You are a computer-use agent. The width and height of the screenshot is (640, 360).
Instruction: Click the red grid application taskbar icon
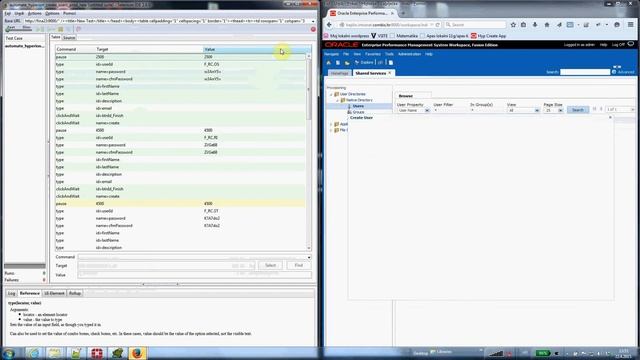click(x=97, y=353)
